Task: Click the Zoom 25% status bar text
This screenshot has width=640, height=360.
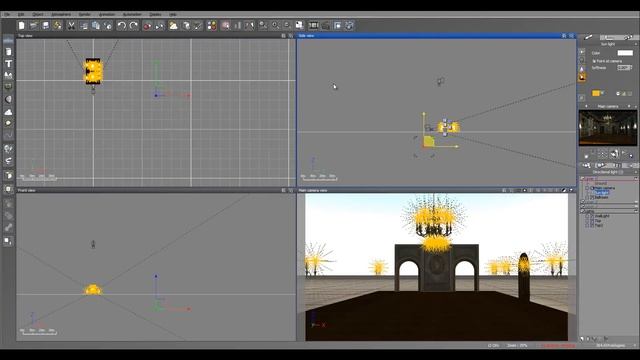Action: coord(517,345)
